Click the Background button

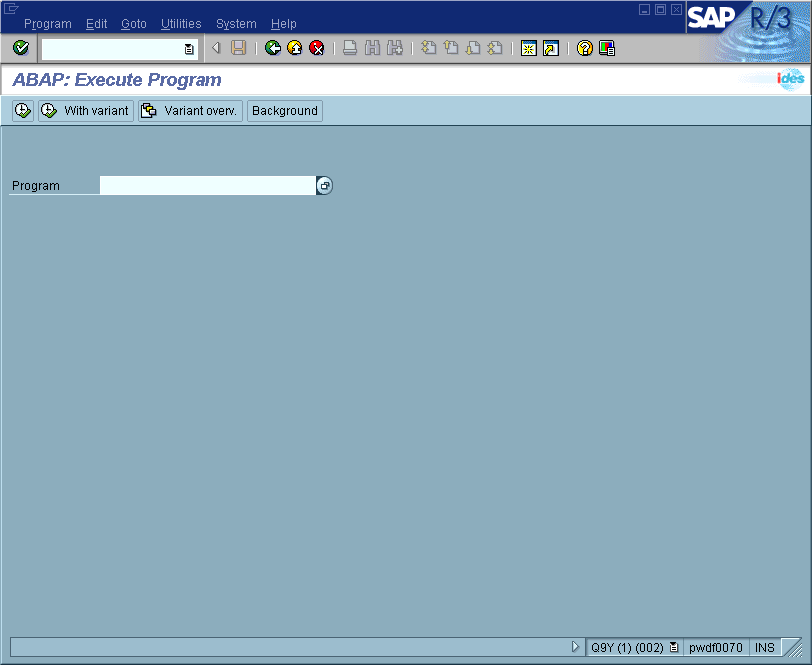pos(285,111)
